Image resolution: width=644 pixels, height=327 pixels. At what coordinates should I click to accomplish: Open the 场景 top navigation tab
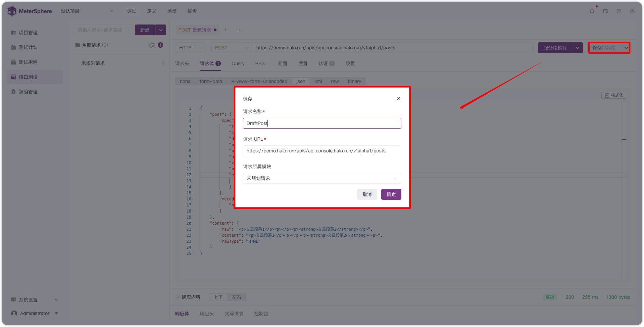coord(172,11)
